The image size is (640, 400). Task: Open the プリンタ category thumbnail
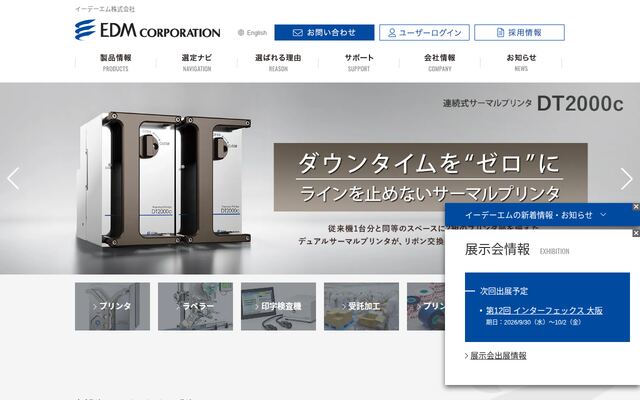click(112, 306)
